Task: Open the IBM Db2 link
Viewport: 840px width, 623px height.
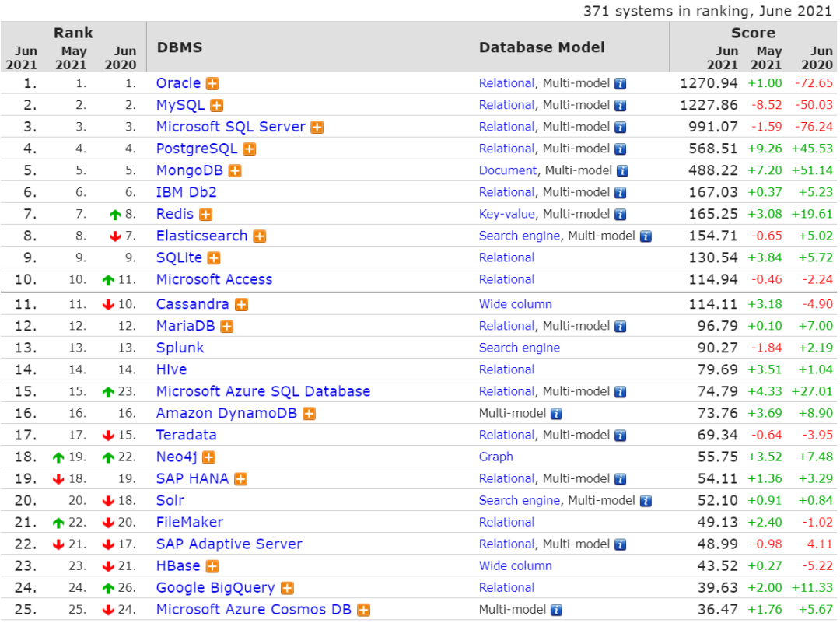Action: 187,192
